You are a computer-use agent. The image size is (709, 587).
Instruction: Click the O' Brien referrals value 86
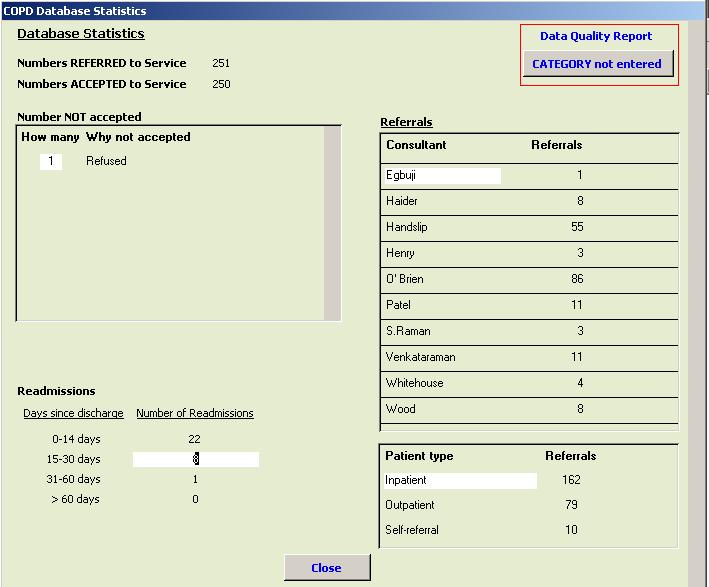(x=577, y=279)
